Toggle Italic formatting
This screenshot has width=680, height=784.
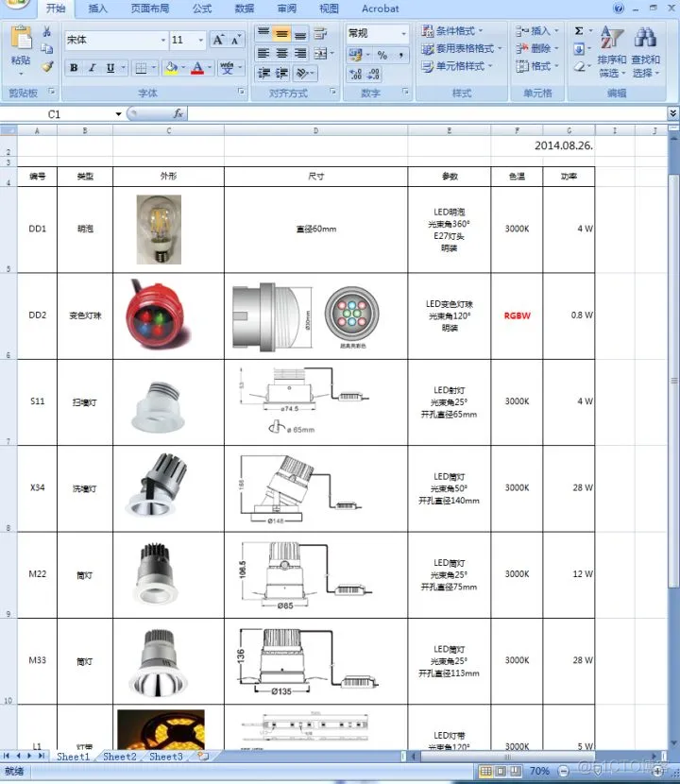point(92,67)
